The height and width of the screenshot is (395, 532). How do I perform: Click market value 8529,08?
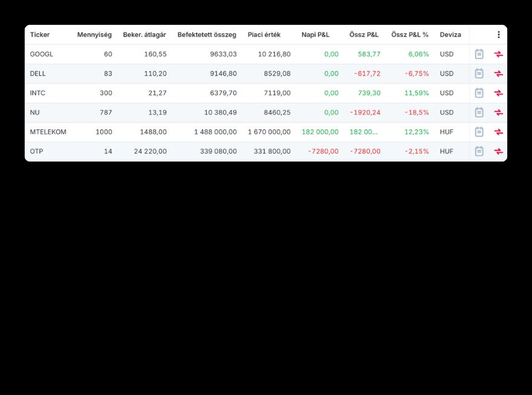(277, 73)
